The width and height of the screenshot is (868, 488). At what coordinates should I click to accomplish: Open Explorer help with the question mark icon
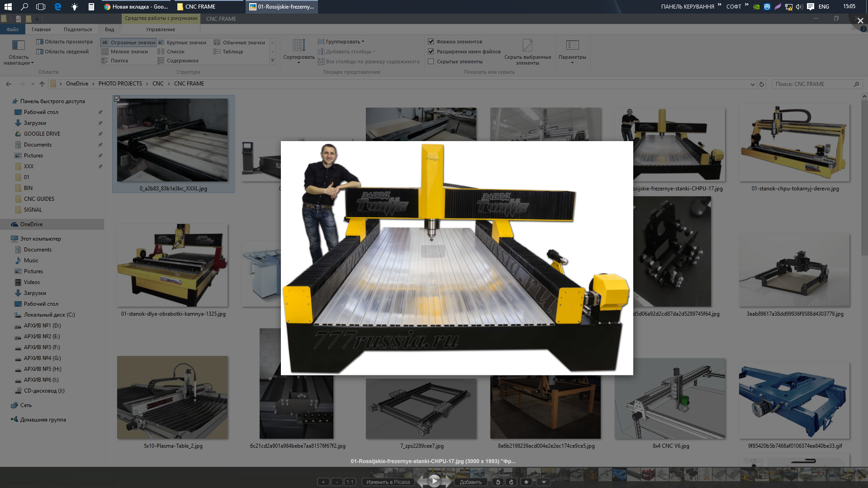(x=864, y=29)
